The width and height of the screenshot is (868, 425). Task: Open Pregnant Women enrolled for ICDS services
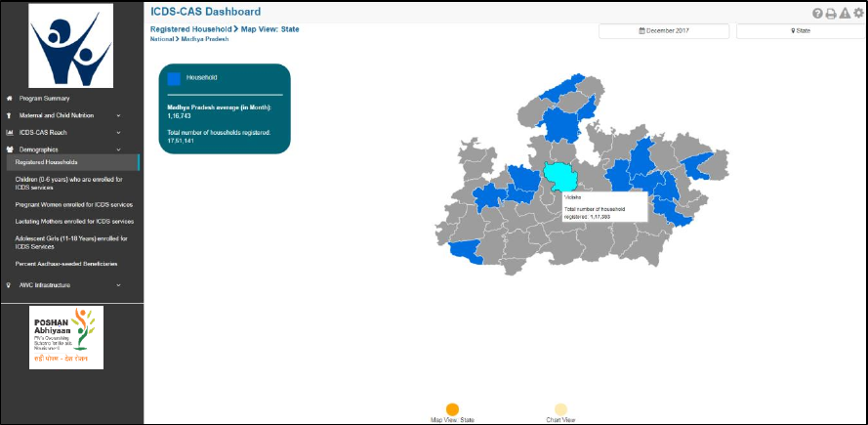click(x=74, y=204)
